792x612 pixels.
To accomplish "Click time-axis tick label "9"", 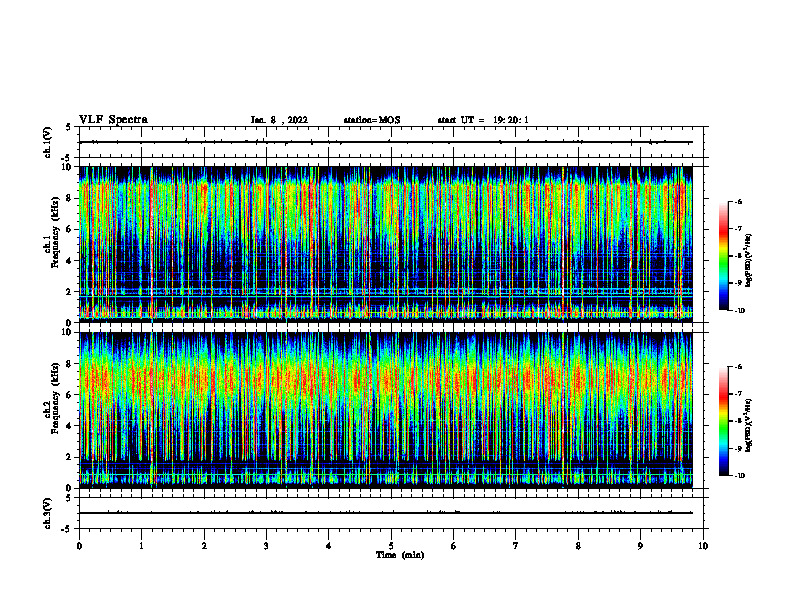I will [640, 546].
